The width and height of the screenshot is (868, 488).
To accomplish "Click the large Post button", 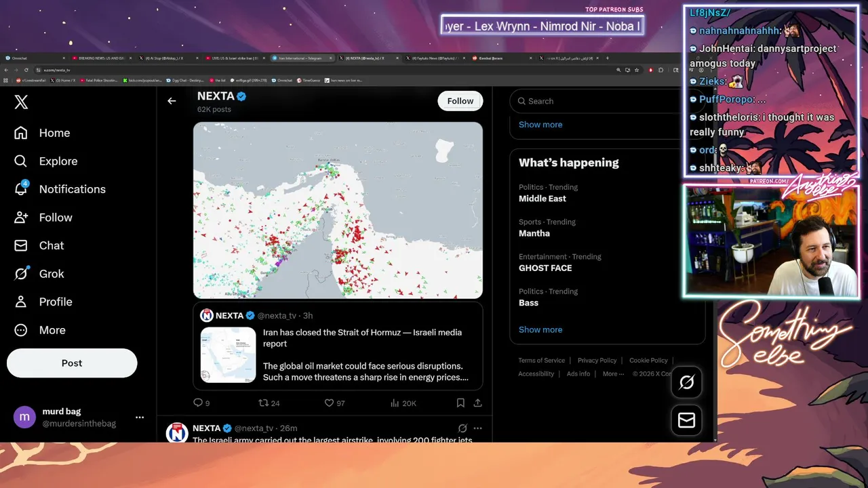I will pyautogui.click(x=72, y=363).
